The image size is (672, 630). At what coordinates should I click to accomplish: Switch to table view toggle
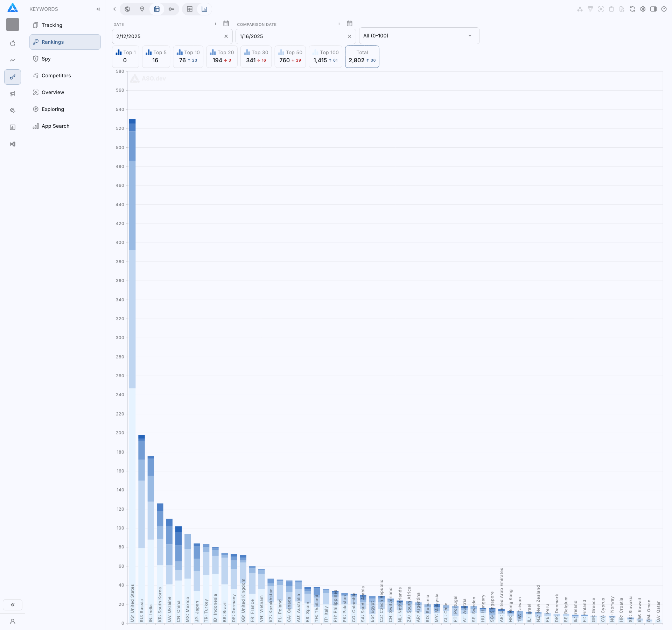pos(190,9)
